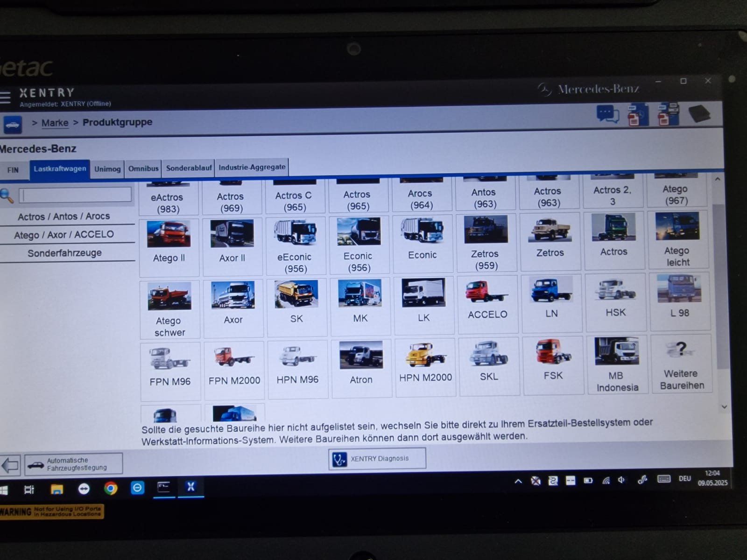Select the Actros / Antos / Arocs filter
Image resolution: width=747 pixels, height=560 pixels.
tap(63, 216)
